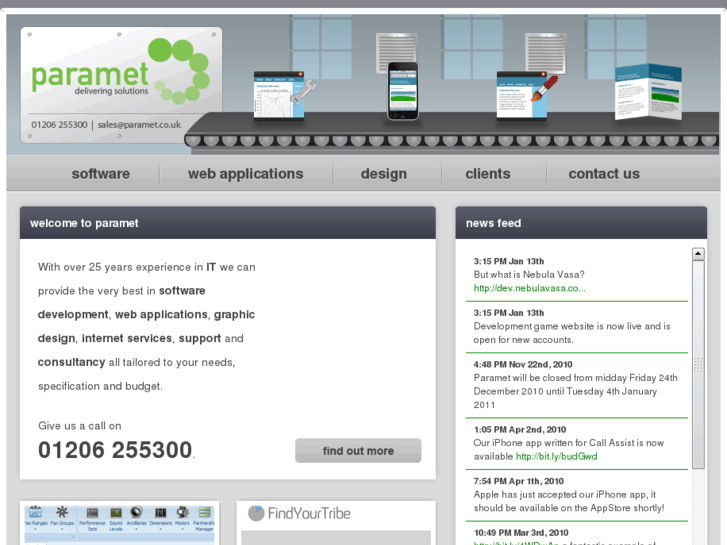Click 'With over 25 years experience' paragraph line
This screenshot has width=727, height=545.
pyautogui.click(x=147, y=267)
